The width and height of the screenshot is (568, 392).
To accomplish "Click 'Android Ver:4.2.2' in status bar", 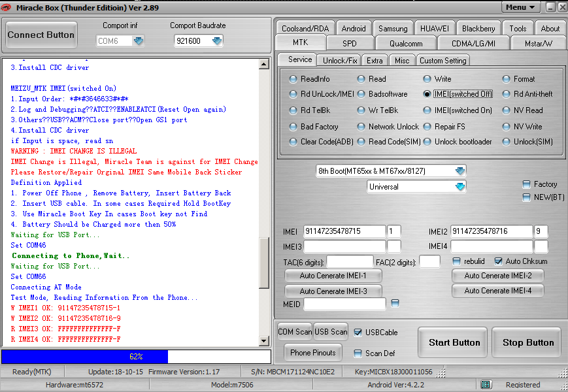I will click(x=395, y=385).
